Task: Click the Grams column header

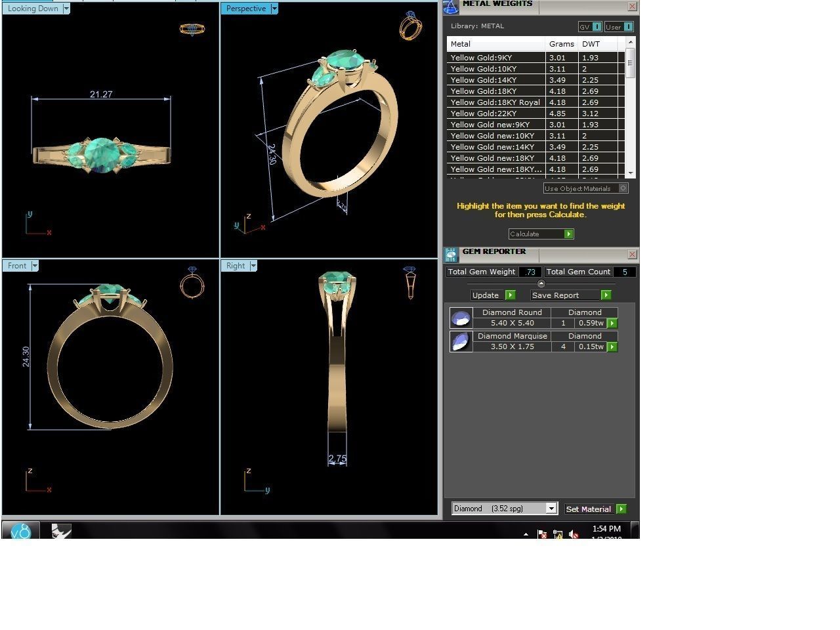Action: pos(562,44)
